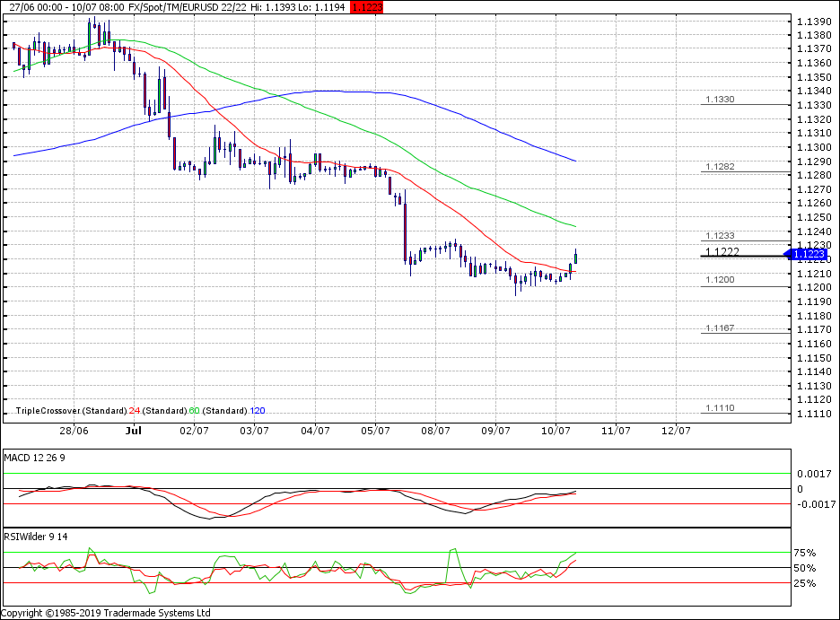Image resolution: width=840 pixels, height=620 pixels.
Task: Select the red 24 period moving average value
Action: click(134, 411)
